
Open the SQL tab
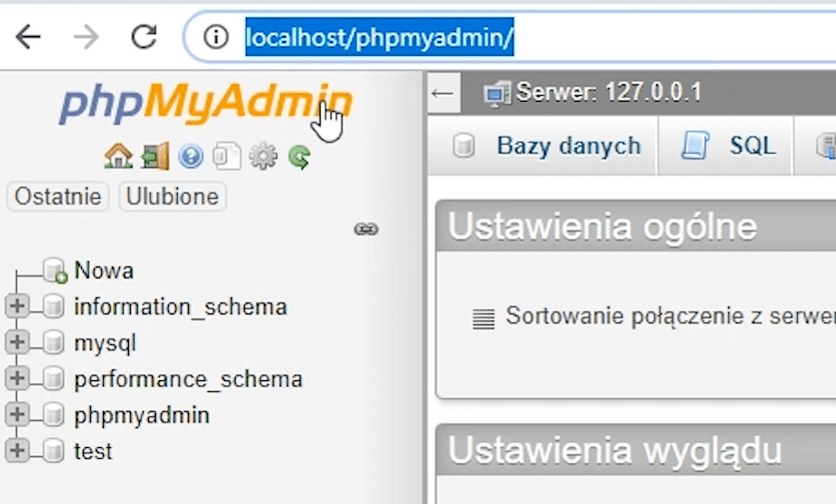tap(726, 146)
